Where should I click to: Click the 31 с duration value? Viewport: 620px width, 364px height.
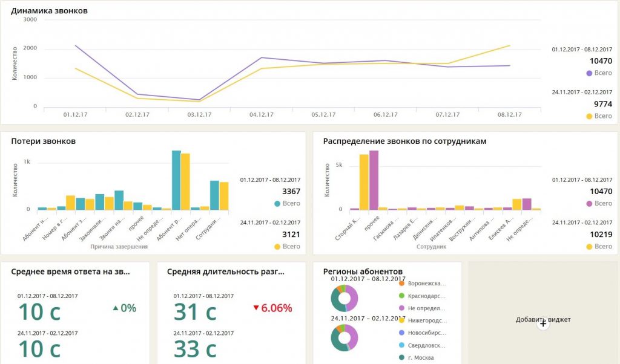click(x=195, y=312)
